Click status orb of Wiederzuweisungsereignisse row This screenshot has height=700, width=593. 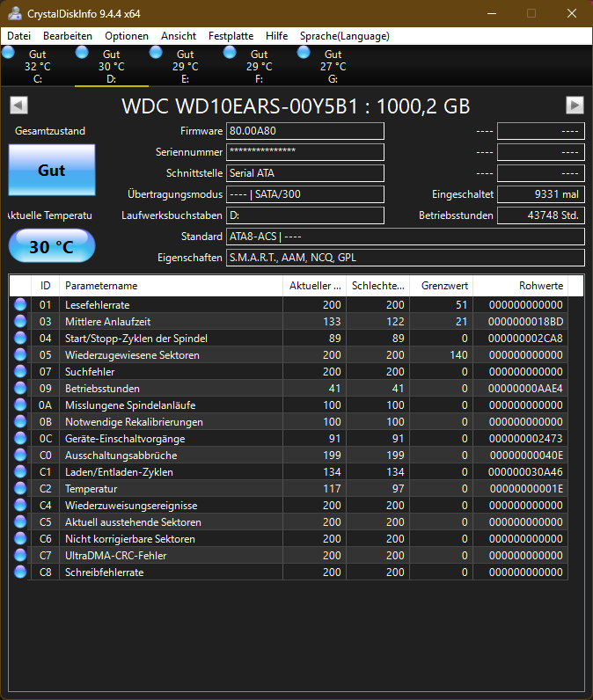click(x=20, y=506)
